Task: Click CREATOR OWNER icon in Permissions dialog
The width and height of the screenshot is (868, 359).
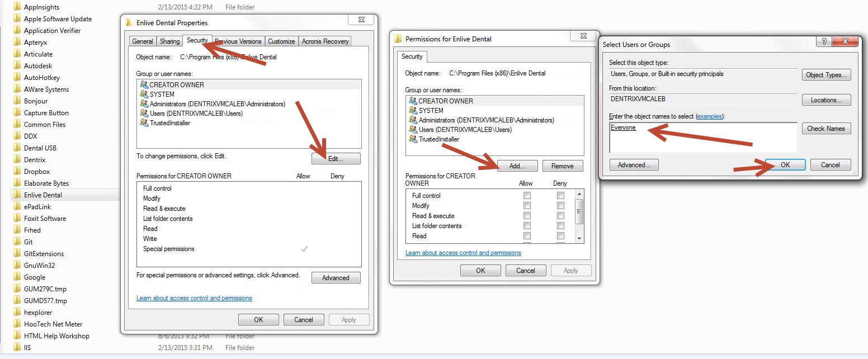Action: (x=413, y=101)
